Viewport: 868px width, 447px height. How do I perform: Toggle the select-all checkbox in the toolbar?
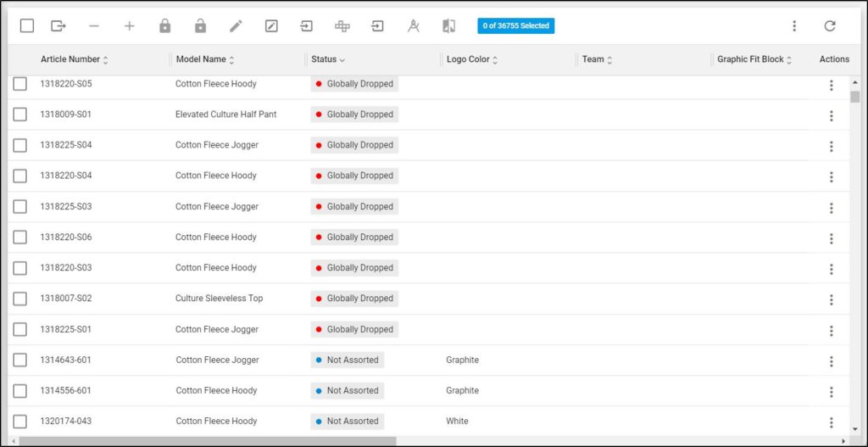point(27,26)
